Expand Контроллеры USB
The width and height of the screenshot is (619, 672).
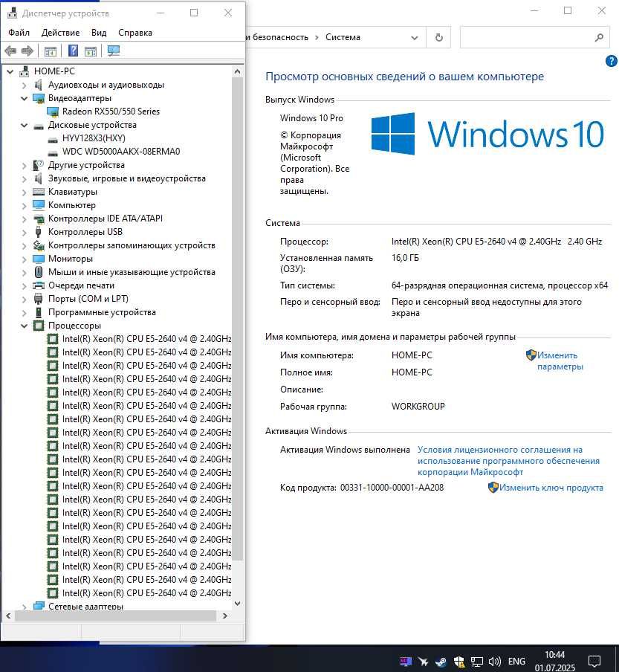[24, 232]
